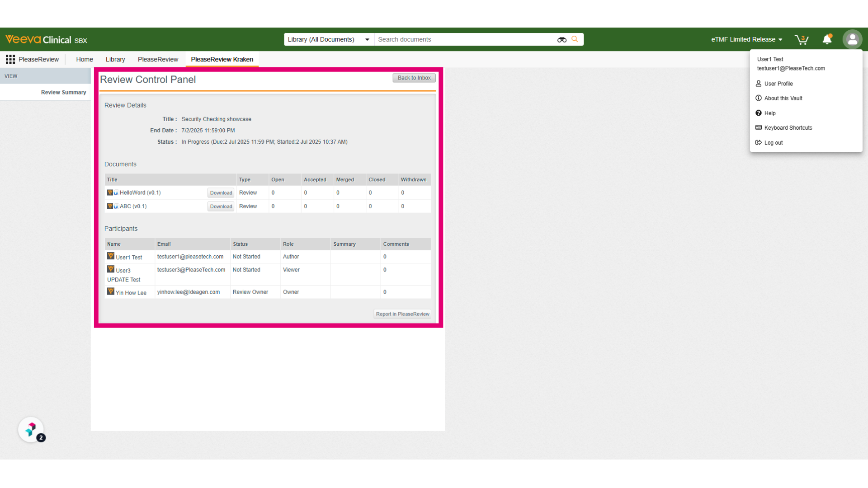This screenshot has height=488, width=868.
Task: Click Word file icon beside HelloWord
Action: [x=116, y=192]
